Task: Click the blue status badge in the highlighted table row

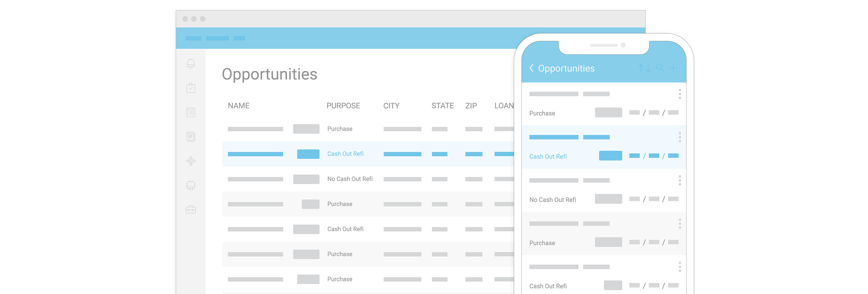Action: (308, 154)
